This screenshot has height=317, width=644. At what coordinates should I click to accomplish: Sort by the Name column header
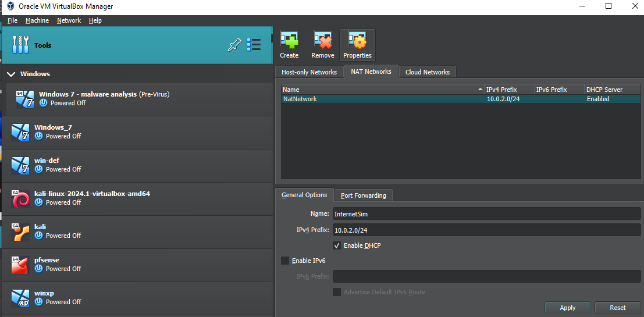(x=383, y=90)
